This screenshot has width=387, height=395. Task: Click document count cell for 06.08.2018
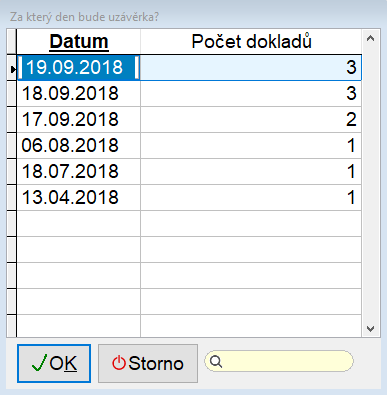click(x=251, y=145)
